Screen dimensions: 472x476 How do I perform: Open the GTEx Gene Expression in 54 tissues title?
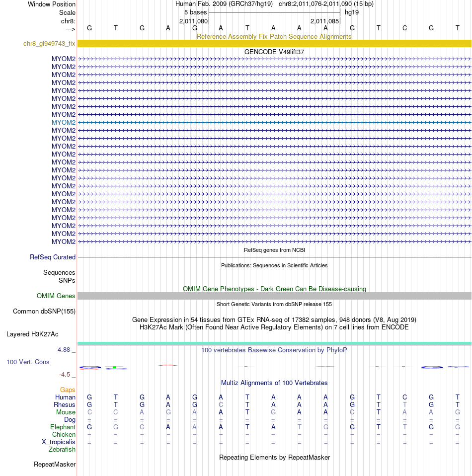(x=274, y=319)
